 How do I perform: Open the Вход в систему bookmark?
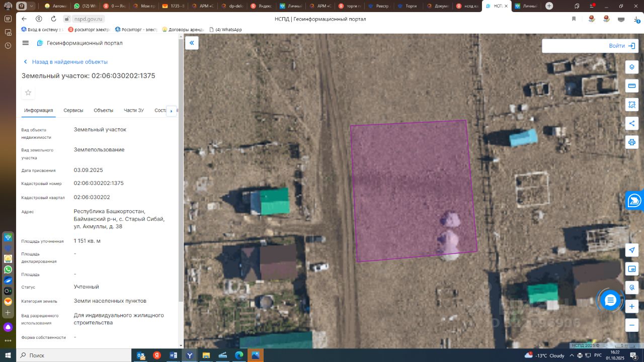[x=41, y=30]
